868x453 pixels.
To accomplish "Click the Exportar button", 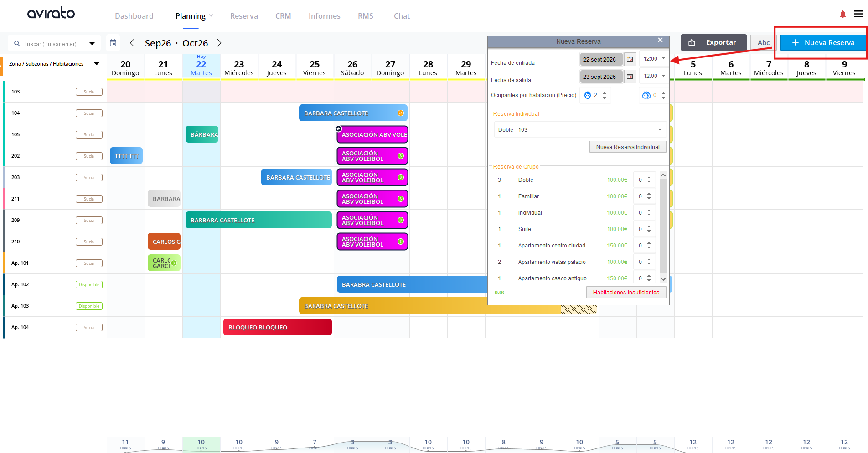I will [713, 42].
